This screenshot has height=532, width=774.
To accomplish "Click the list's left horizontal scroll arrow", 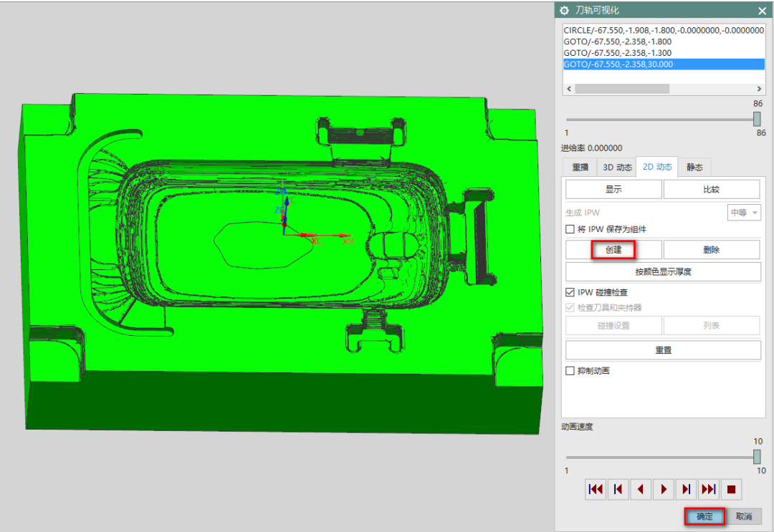I will point(569,89).
